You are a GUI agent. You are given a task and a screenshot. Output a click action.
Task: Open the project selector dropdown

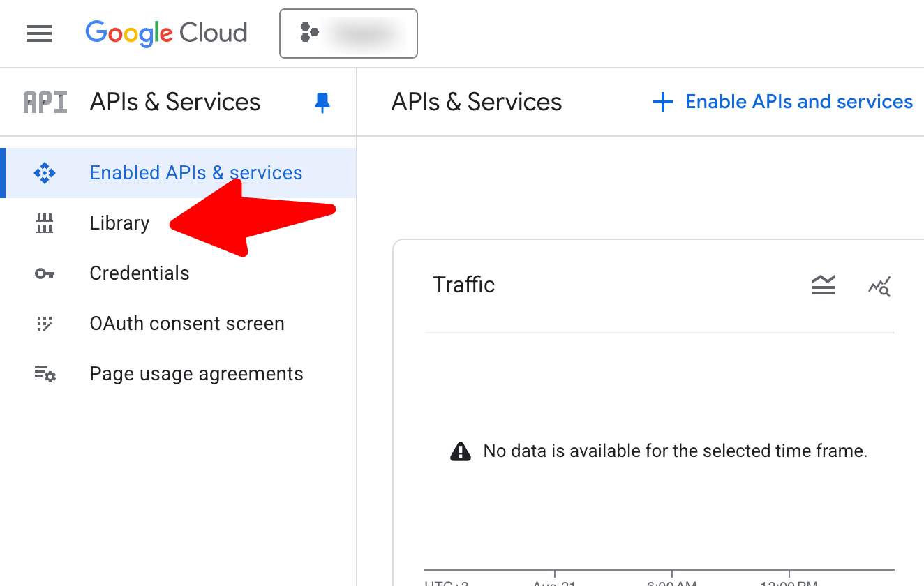point(348,33)
